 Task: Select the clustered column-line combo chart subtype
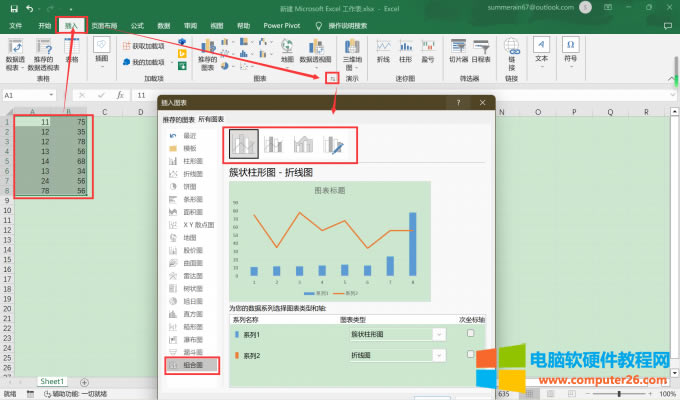tap(244, 145)
